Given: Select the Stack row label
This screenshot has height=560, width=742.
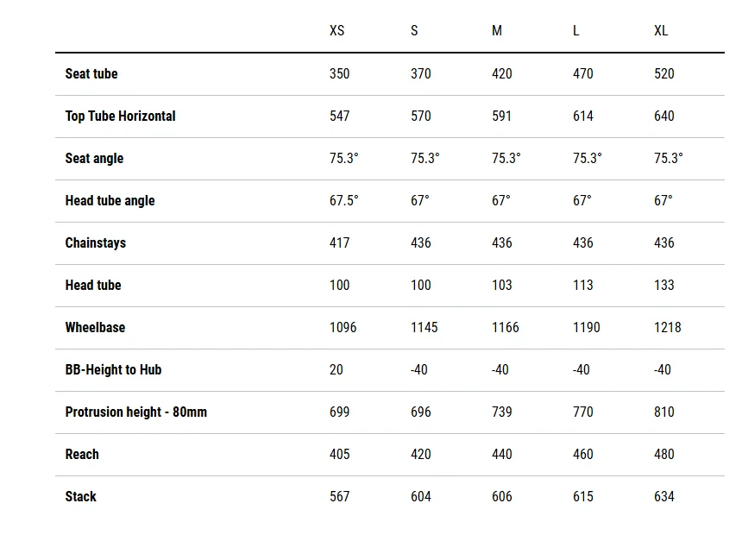Looking at the screenshot, I should coord(80,496).
